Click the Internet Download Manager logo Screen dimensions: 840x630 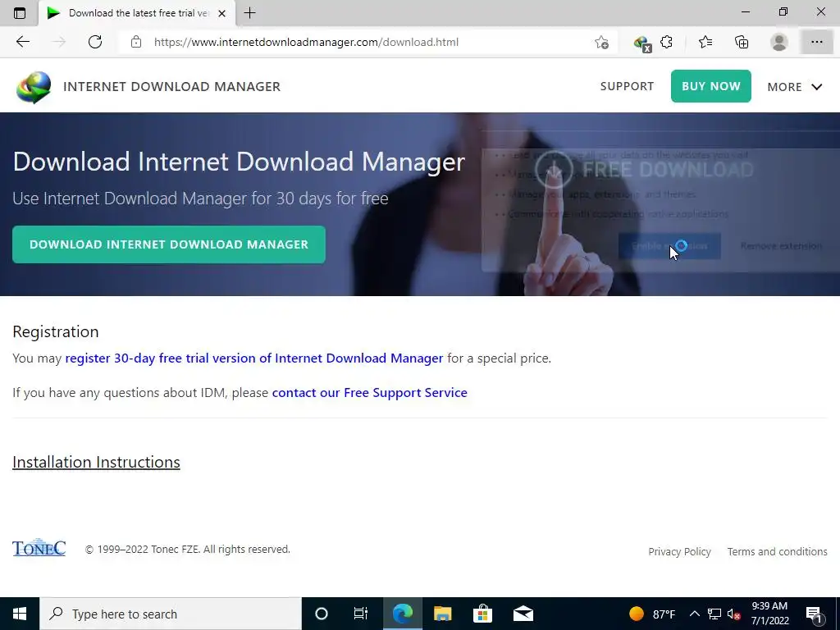coord(34,87)
